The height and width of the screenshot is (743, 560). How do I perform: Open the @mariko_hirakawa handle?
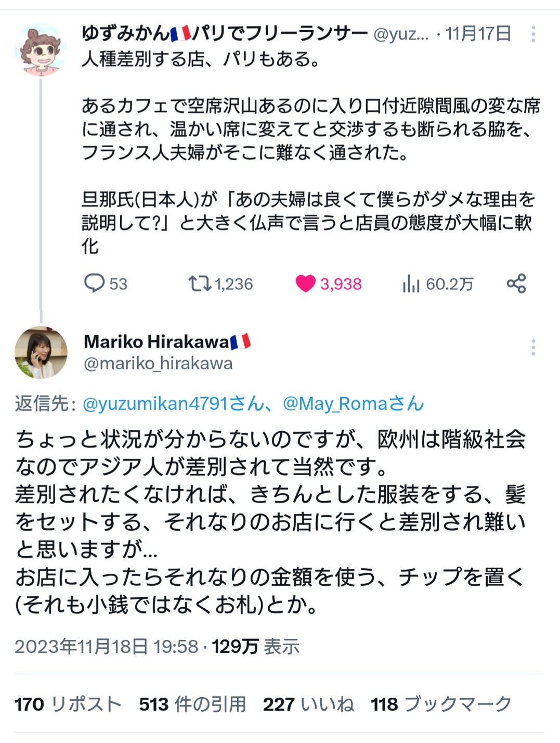(158, 363)
